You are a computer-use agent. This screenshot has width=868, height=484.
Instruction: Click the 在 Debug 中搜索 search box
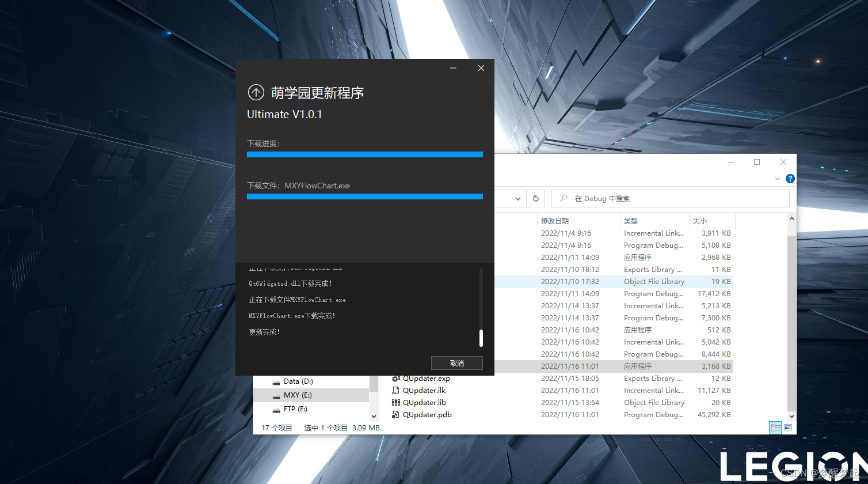[671, 198]
